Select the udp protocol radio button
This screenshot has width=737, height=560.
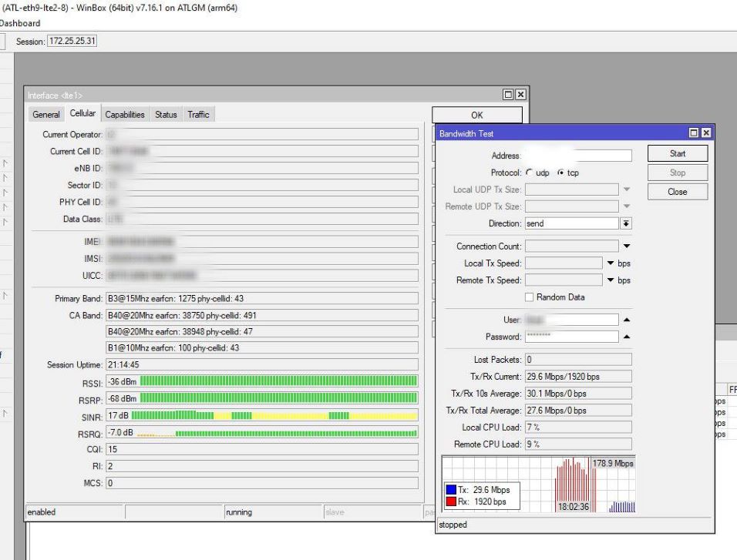tap(530, 173)
